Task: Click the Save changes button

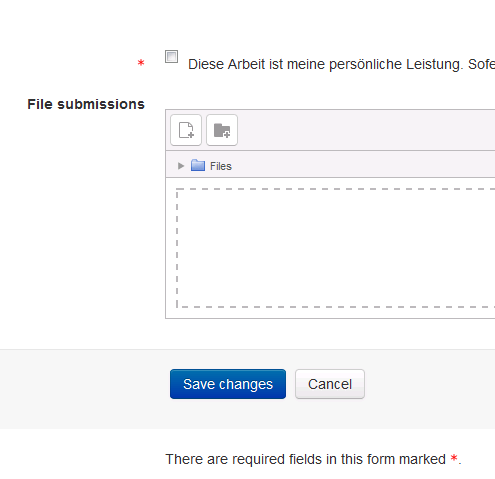Action: [x=228, y=384]
